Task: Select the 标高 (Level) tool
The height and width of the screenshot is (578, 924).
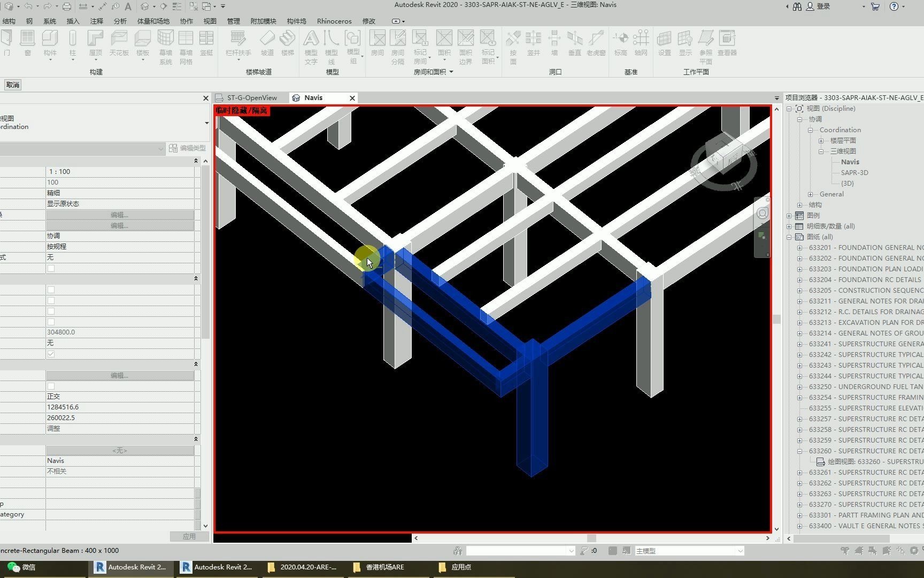Action: point(620,43)
